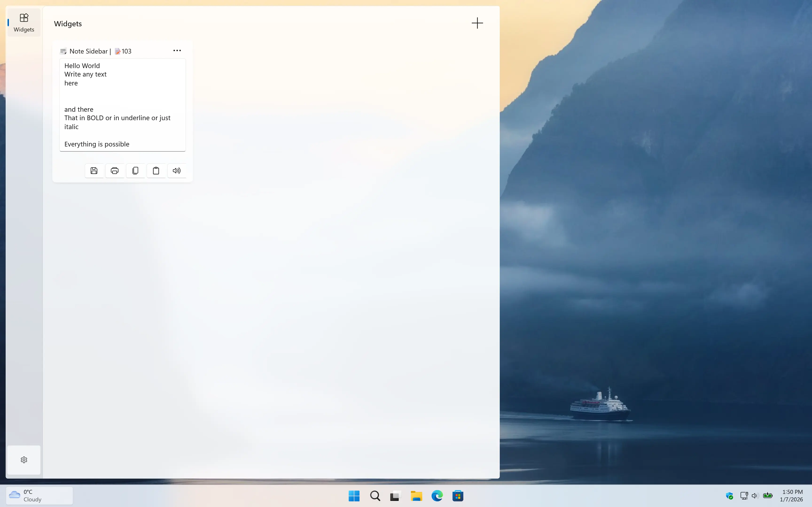Open Windows Search from the taskbar
Screen dimensions: 812x507
pos(375,495)
